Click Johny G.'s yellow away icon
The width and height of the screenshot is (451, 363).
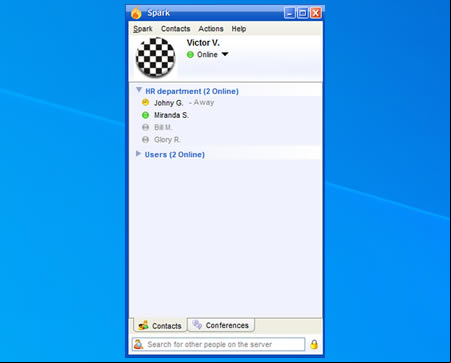[x=145, y=102]
